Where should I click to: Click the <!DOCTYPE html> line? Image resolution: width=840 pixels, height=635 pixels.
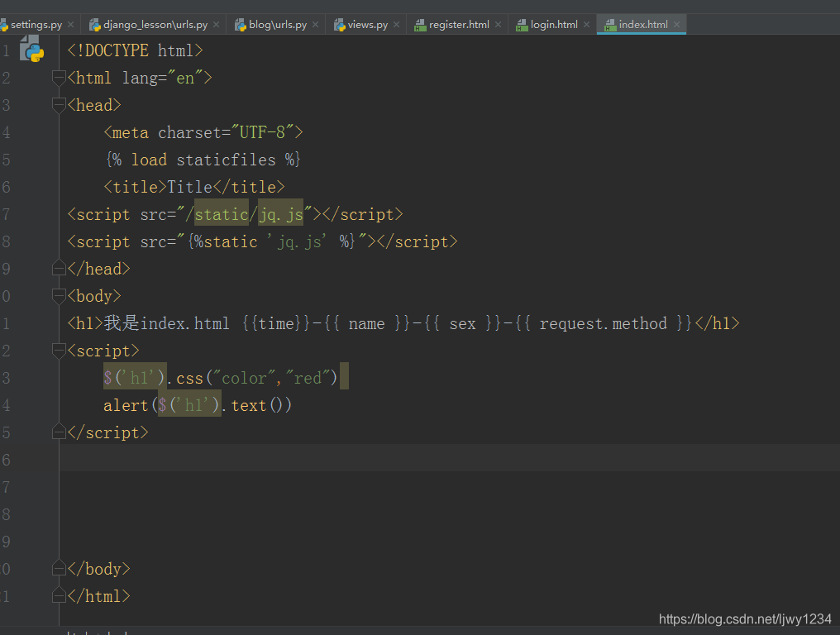135,50
